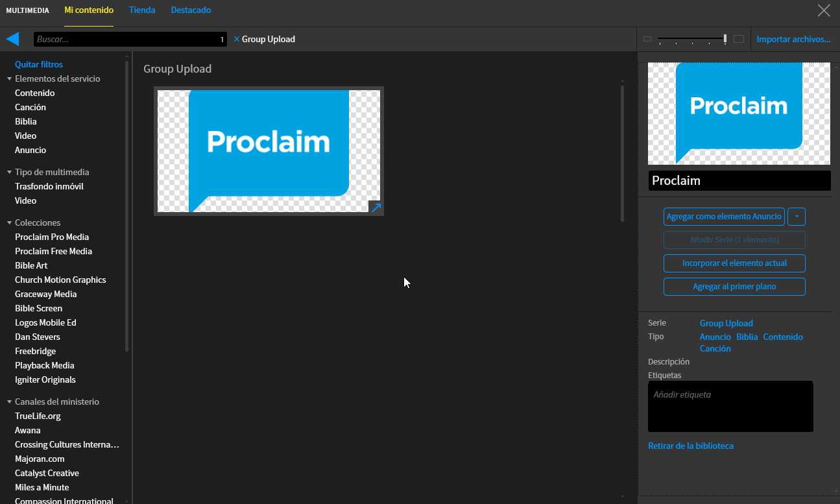Select TrueLife.org ministry channel

click(x=38, y=416)
